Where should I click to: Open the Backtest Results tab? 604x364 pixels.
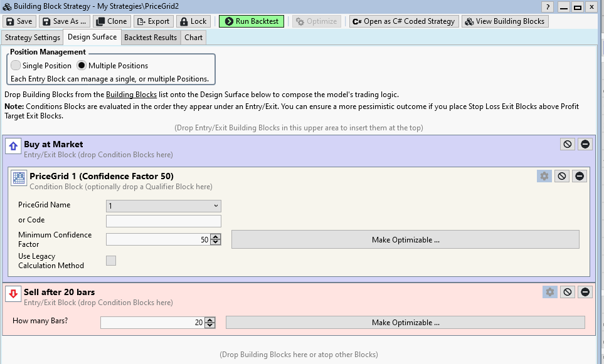pos(151,38)
